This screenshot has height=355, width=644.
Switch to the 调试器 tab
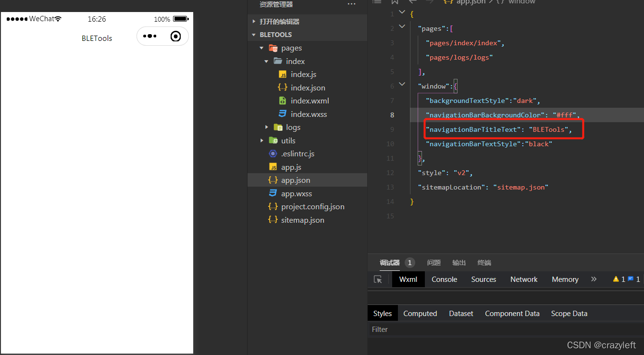(390, 263)
